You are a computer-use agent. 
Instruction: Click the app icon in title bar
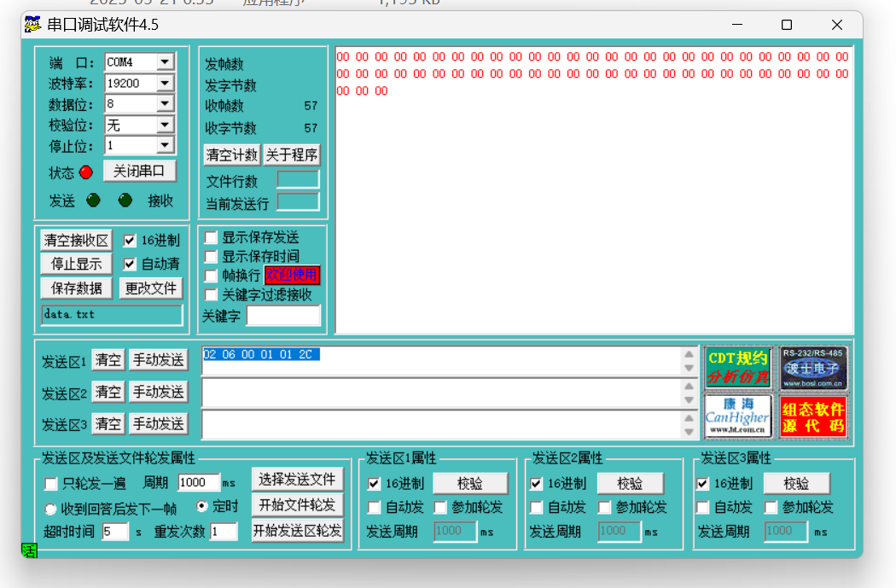(x=32, y=25)
